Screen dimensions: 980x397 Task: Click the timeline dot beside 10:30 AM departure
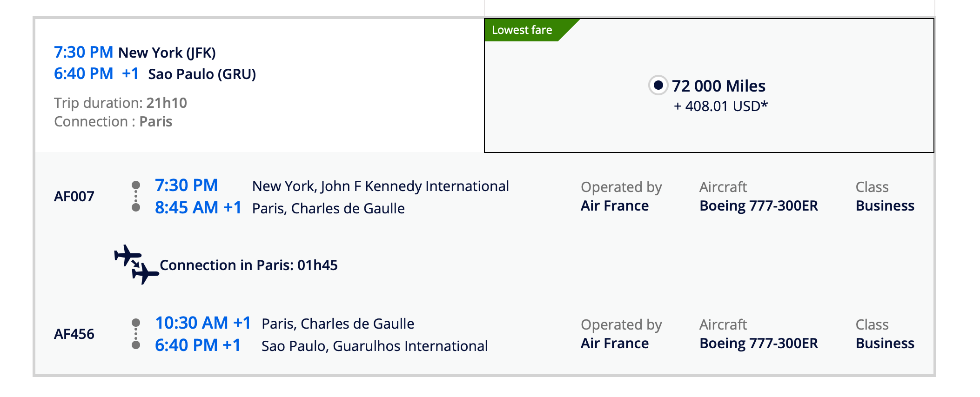point(135,322)
